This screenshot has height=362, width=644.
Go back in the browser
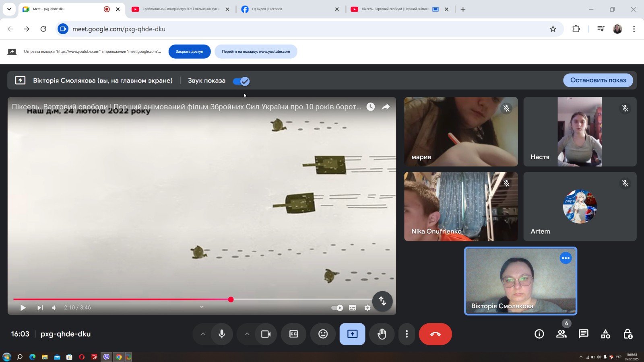[10, 29]
